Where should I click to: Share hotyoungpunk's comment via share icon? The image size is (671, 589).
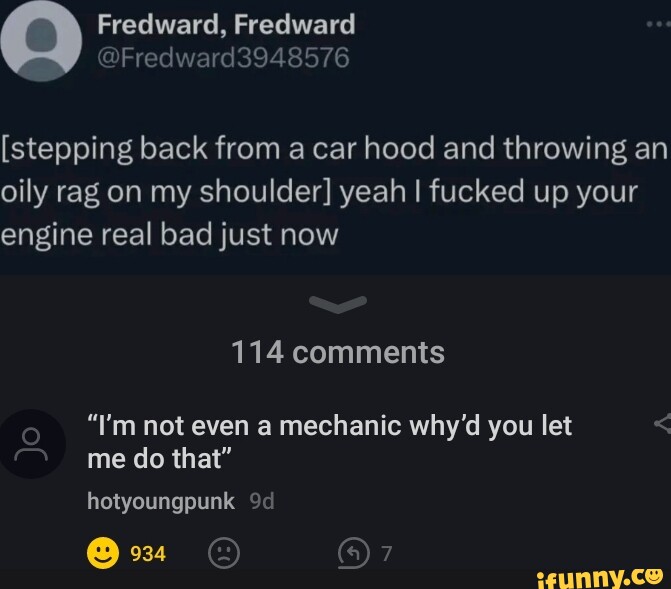[x=663, y=423]
